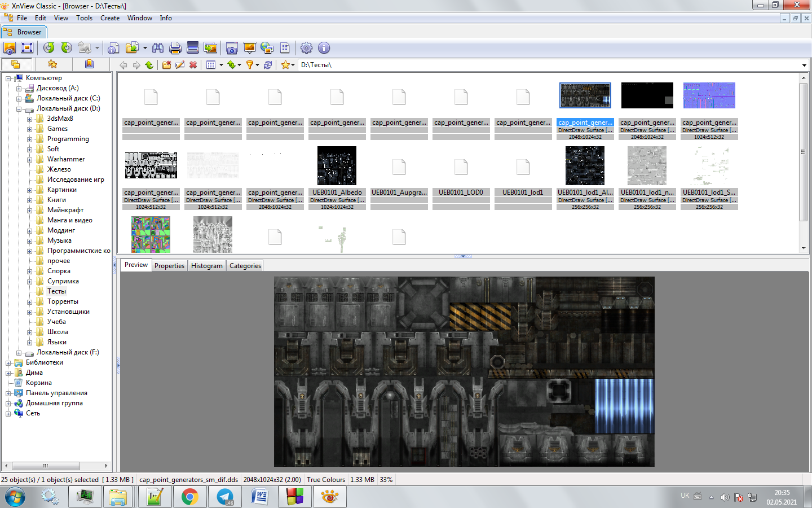Image resolution: width=812 pixels, height=508 pixels.
Task: Open Telegram from the taskbar
Action: (225, 497)
